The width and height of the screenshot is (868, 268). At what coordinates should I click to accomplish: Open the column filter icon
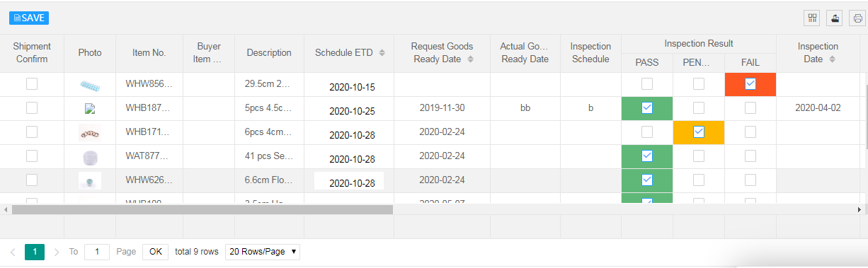click(x=812, y=18)
